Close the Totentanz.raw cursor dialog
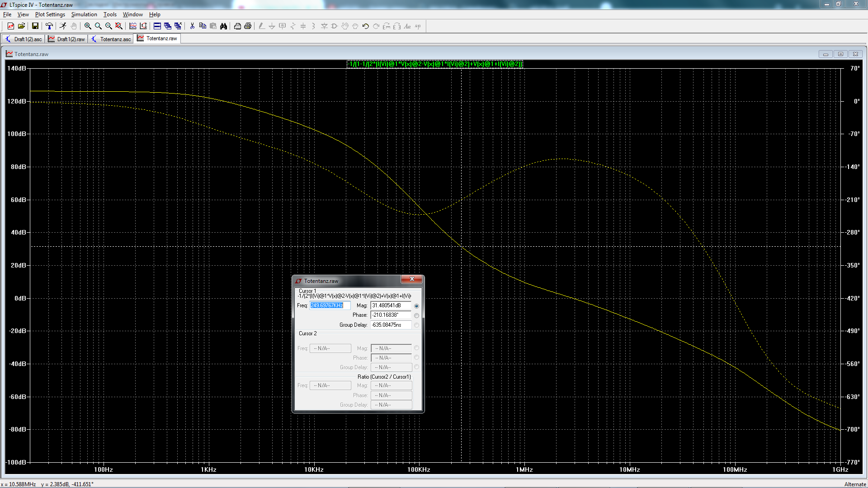 pos(412,279)
